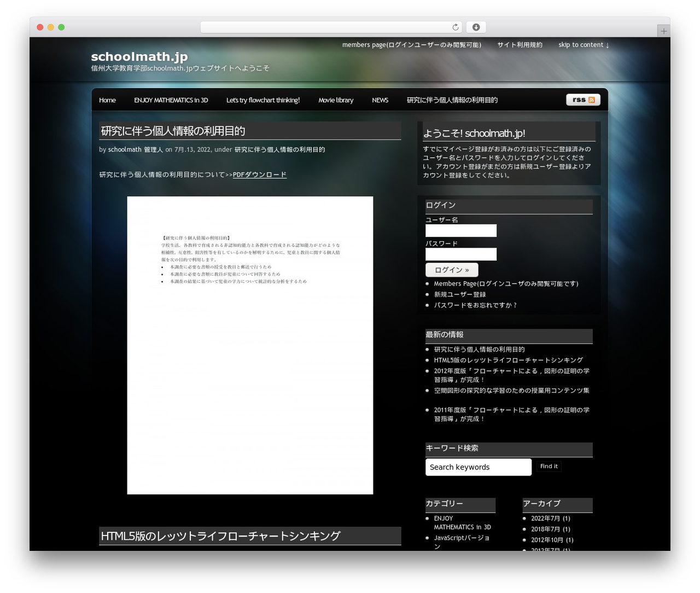Open パスワードをお忘れですか？ link
This screenshot has width=700, height=593.
[x=476, y=305]
